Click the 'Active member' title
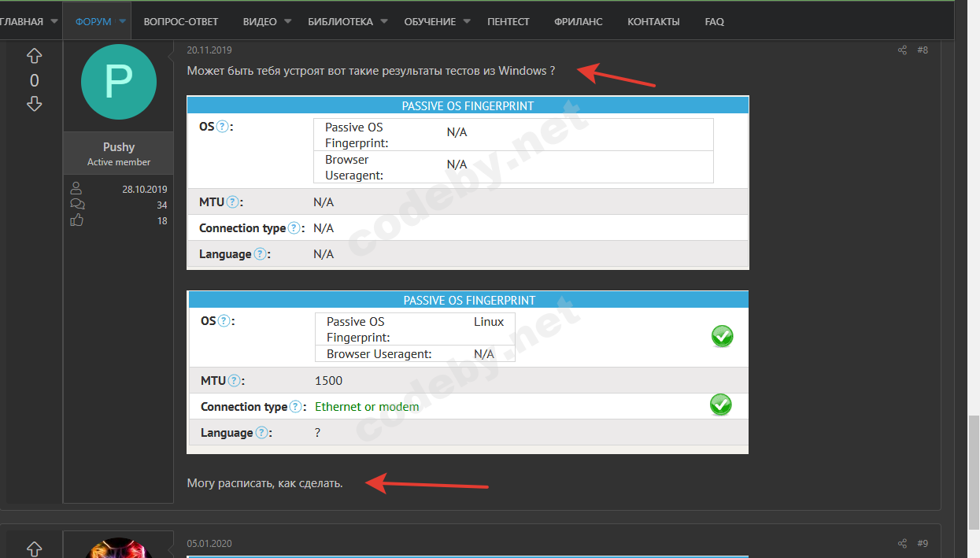980x558 pixels. click(x=119, y=162)
